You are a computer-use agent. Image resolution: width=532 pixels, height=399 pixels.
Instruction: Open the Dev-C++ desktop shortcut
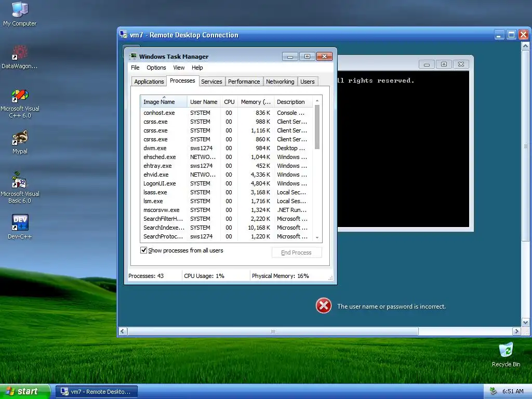click(20, 227)
